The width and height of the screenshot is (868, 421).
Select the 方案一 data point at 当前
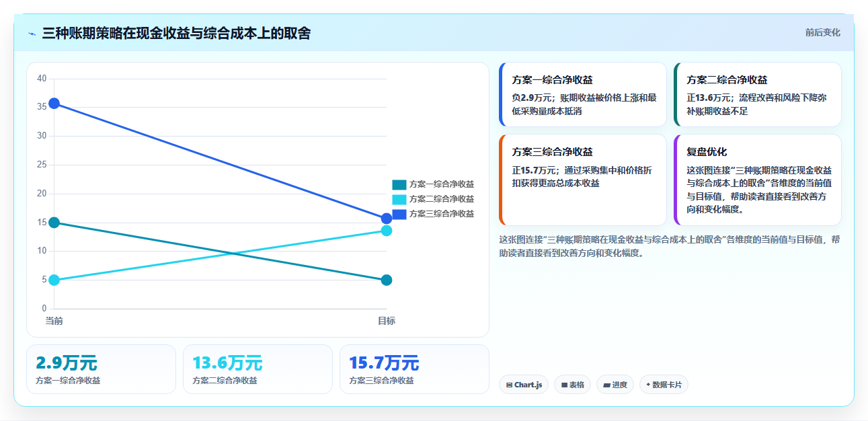pyautogui.click(x=54, y=223)
